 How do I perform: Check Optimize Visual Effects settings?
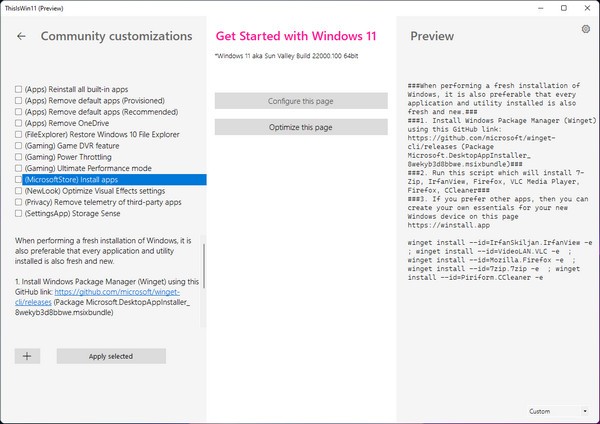click(x=19, y=191)
